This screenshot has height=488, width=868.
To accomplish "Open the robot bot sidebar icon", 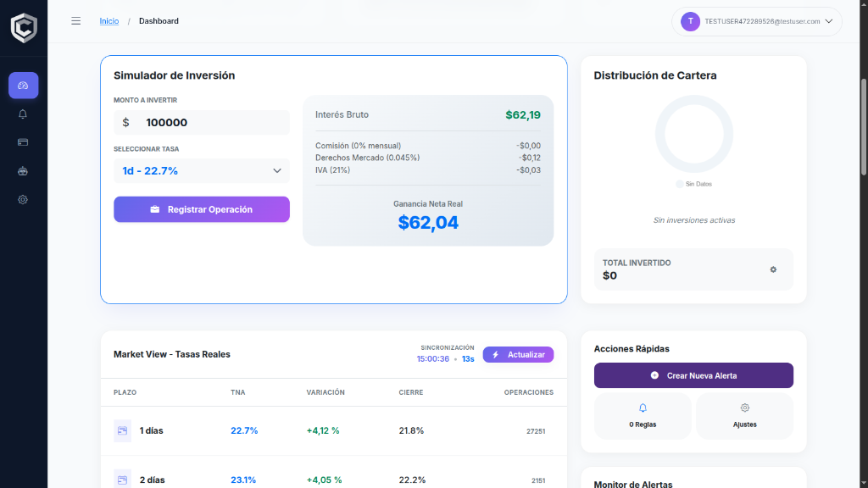I will click(x=23, y=171).
